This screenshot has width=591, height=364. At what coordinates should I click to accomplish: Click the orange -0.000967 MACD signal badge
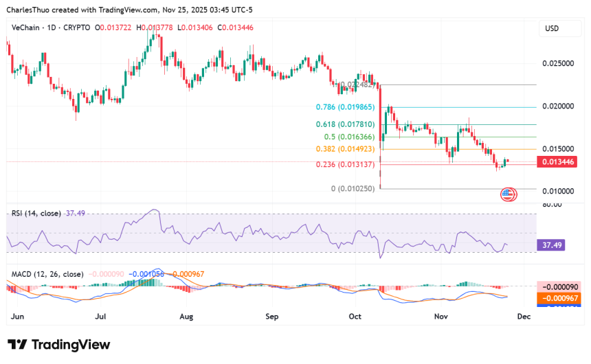pos(557,298)
